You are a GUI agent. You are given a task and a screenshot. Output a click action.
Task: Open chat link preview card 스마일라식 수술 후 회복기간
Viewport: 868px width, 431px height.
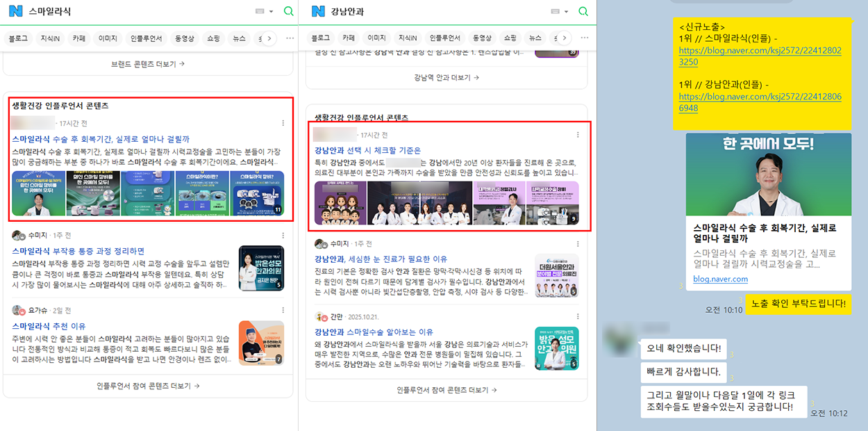(769, 211)
